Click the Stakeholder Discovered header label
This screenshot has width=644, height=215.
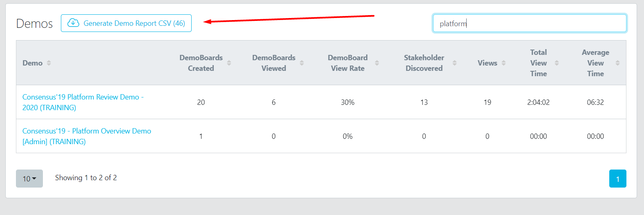(x=424, y=63)
